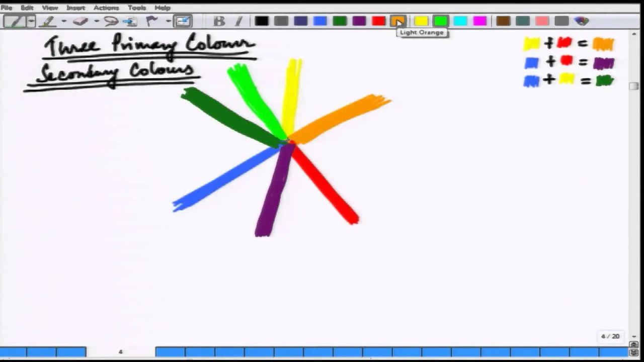
Task: Pick the black ink color
Action: pyautogui.click(x=261, y=21)
